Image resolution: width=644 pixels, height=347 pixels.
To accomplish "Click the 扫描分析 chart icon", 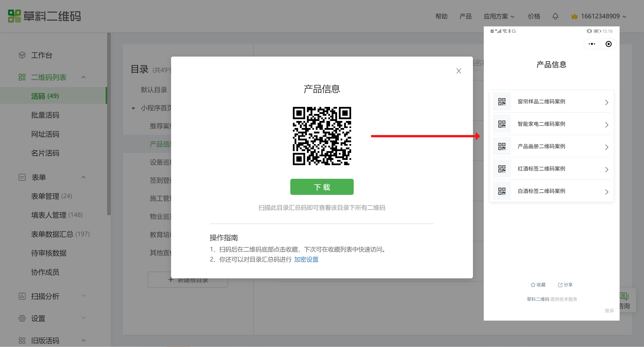I will (22, 296).
